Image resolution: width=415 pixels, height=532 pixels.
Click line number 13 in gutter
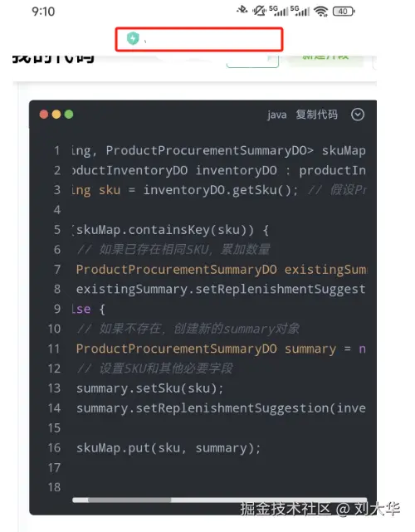point(54,388)
